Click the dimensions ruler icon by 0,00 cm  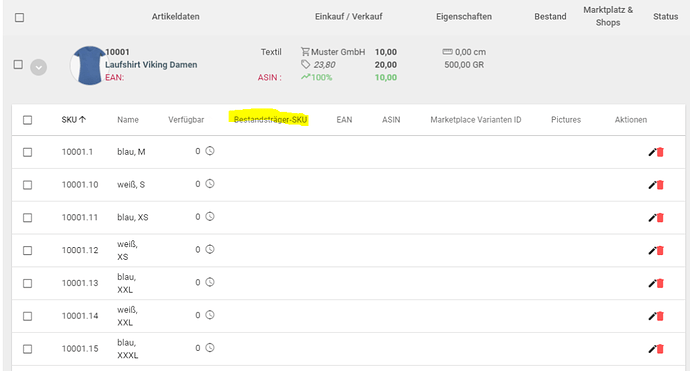pos(447,52)
